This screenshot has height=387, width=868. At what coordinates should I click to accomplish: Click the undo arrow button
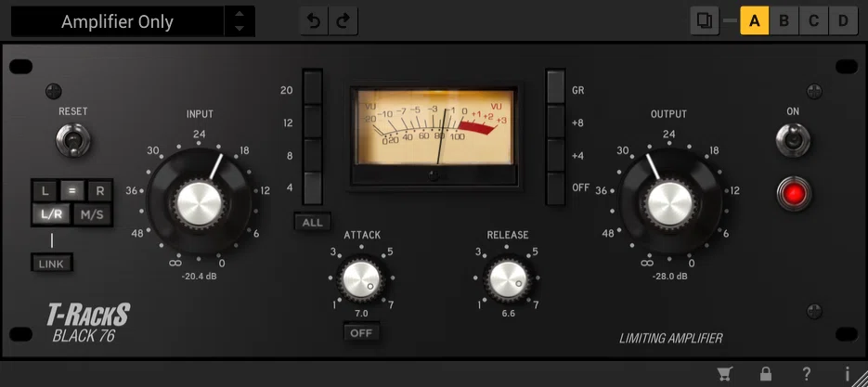(314, 21)
